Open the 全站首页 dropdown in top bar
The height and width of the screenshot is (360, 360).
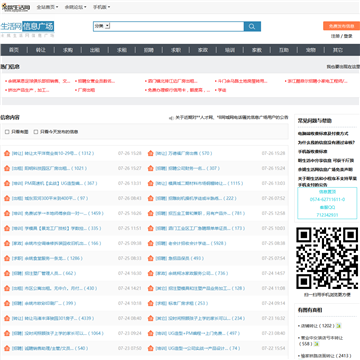tap(47, 7)
